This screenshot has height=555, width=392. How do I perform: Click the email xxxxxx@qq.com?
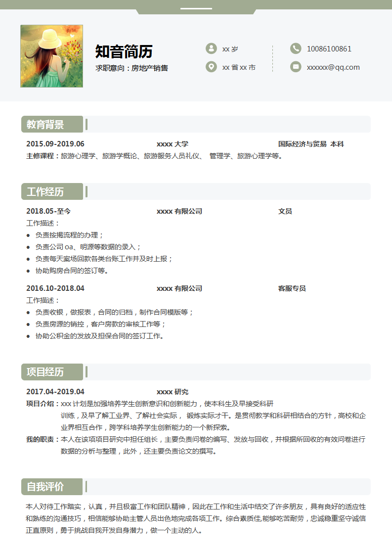click(x=333, y=67)
